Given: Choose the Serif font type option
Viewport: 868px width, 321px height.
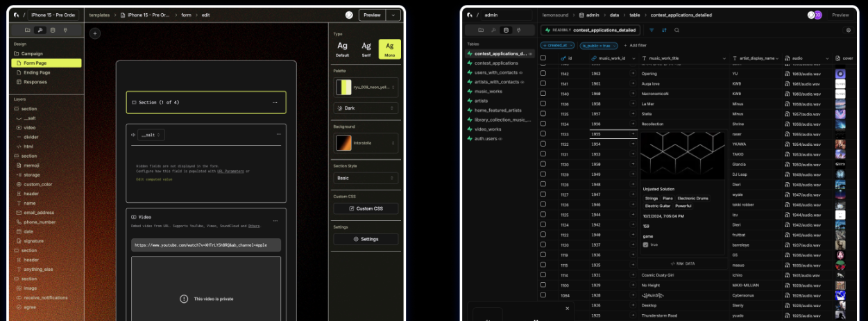Looking at the screenshot, I should coord(366,49).
